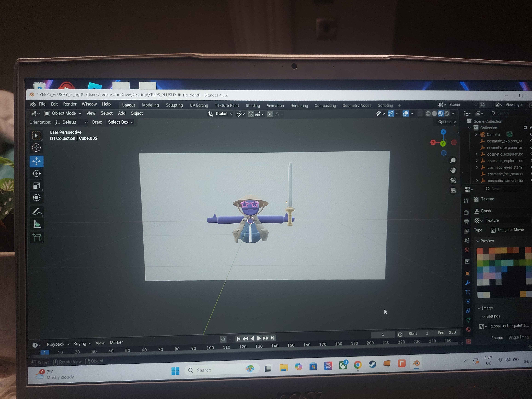Jump to previous keyframe

[x=245, y=339]
